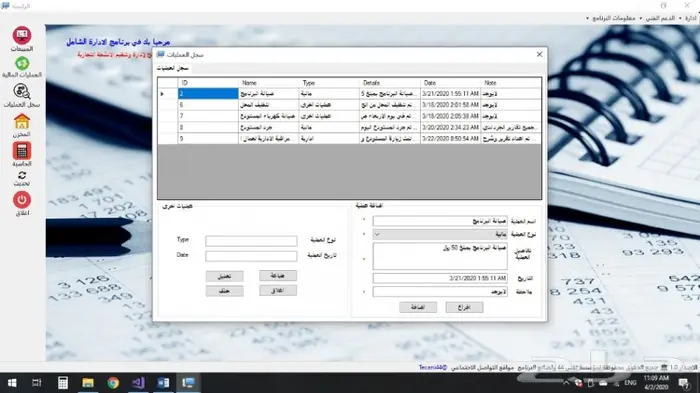Open the الدعم الفني menu

(x=660, y=18)
